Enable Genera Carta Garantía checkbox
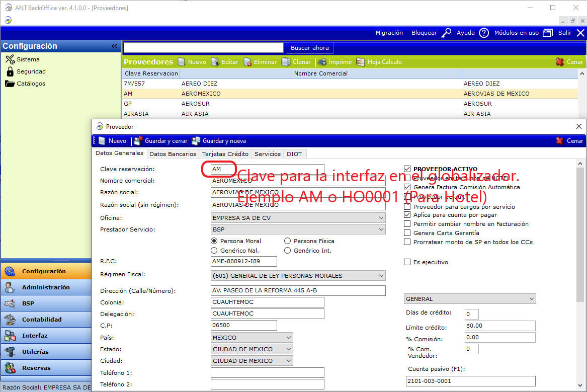This screenshot has width=587, height=392. point(407,233)
